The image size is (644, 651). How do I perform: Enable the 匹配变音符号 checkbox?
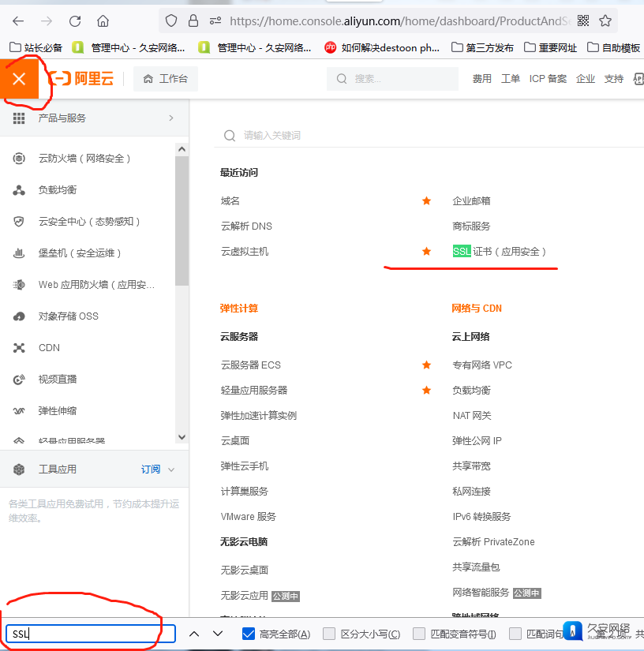click(x=419, y=634)
